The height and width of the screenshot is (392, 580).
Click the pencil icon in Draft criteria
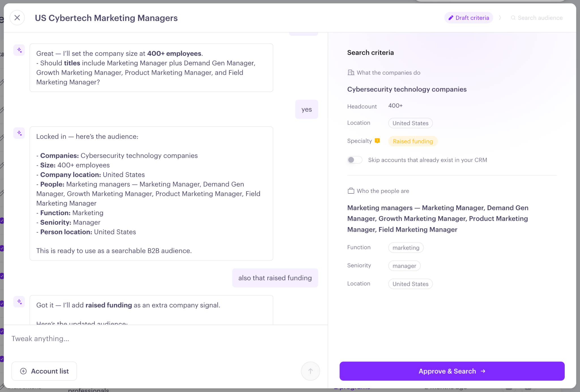pyautogui.click(x=451, y=18)
